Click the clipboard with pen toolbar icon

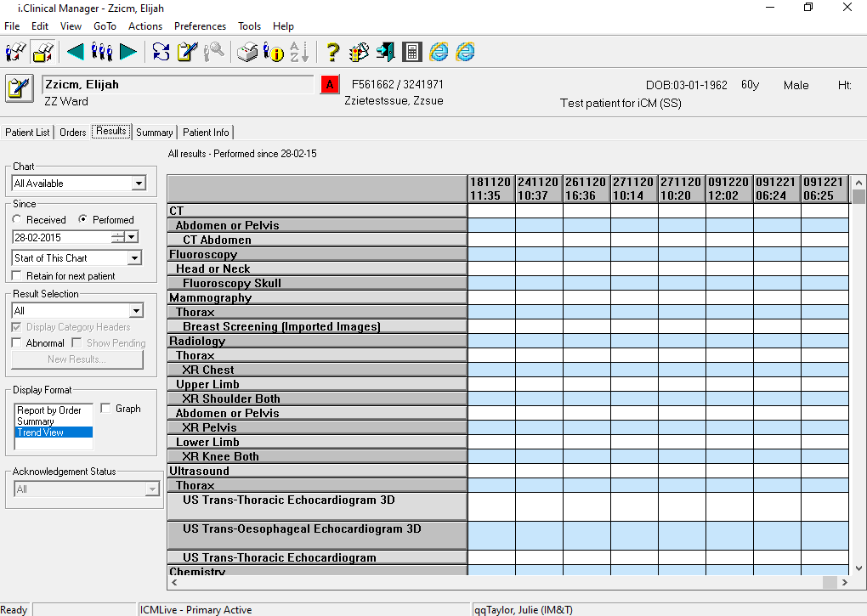click(188, 52)
